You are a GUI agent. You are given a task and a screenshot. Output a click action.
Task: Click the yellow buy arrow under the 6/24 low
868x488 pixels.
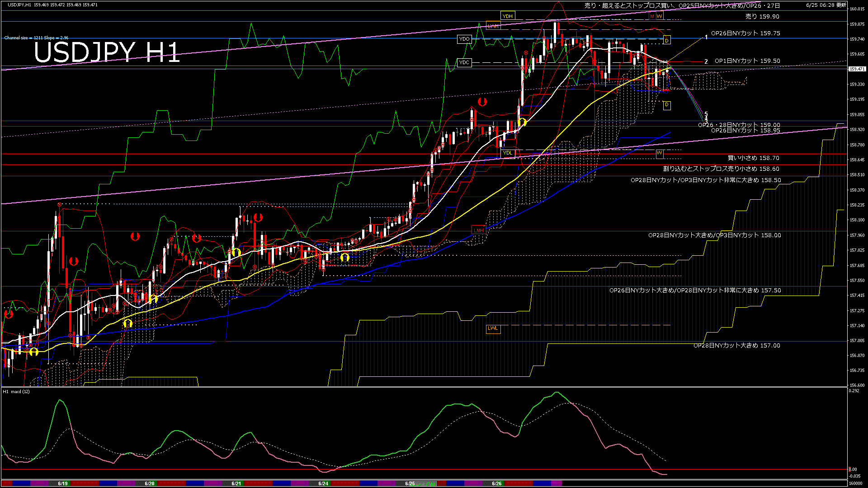(345, 258)
